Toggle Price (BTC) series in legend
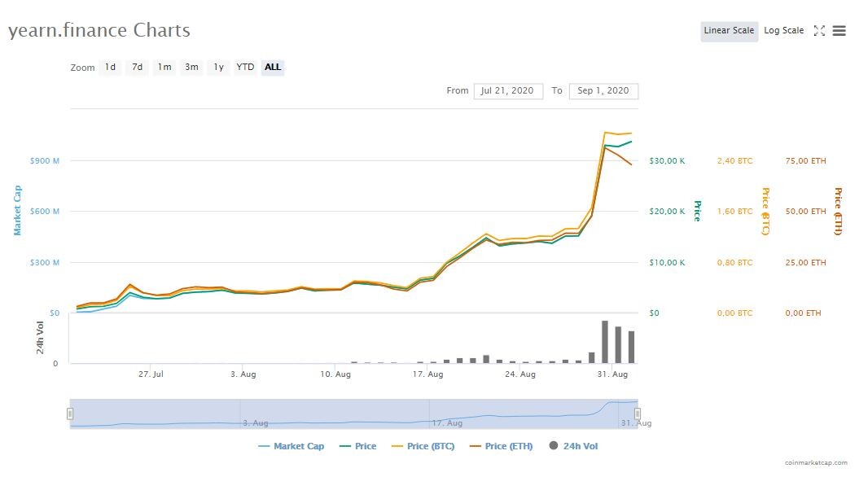 [x=423, y=447]
